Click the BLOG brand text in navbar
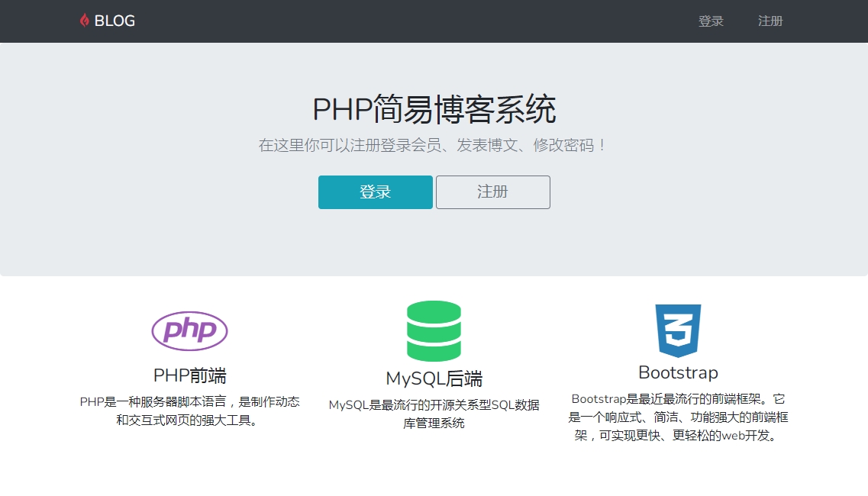The width and height of the screenshot is (868, 496). (115, 21)
